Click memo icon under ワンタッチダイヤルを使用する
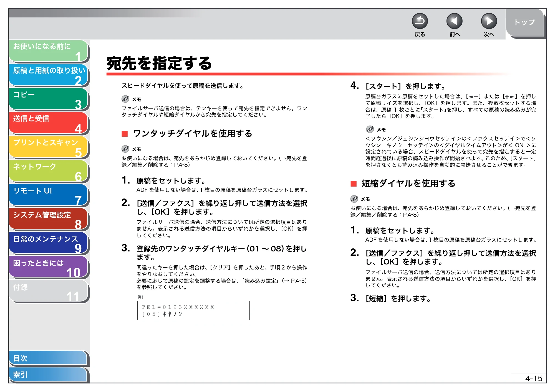Image resolution: width=555 pixels, height=392 pixels. point(125,149)
